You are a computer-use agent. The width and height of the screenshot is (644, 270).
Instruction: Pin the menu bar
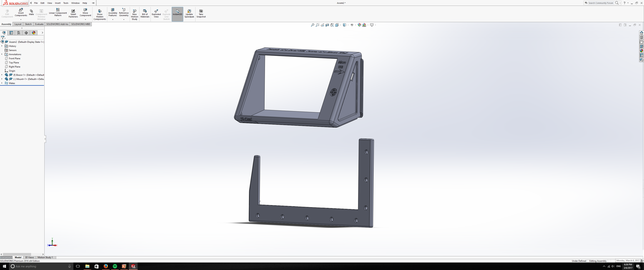(x=93, y=3)
